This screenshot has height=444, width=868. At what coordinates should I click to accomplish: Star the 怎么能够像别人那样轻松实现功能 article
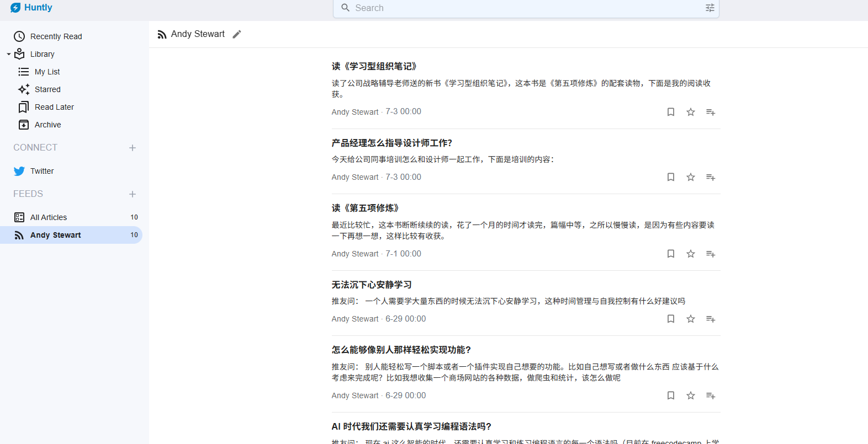pyautogui.click(x=691, y=395)
